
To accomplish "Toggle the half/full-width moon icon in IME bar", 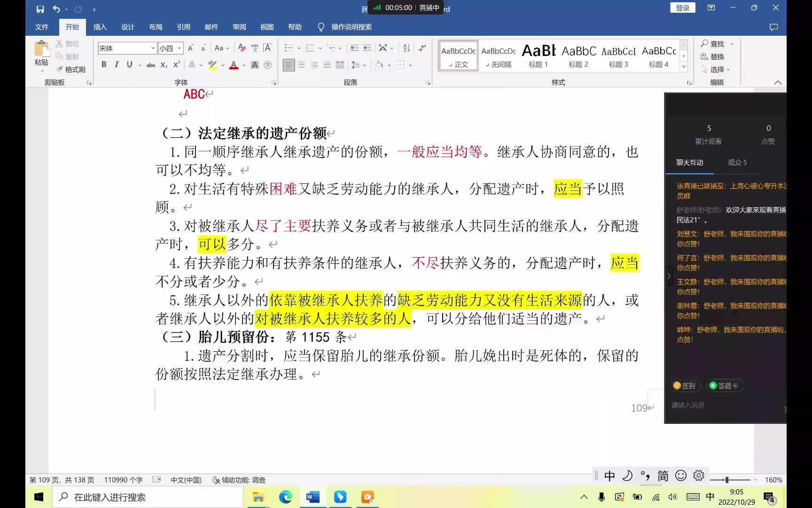I will tap(627, 476).
